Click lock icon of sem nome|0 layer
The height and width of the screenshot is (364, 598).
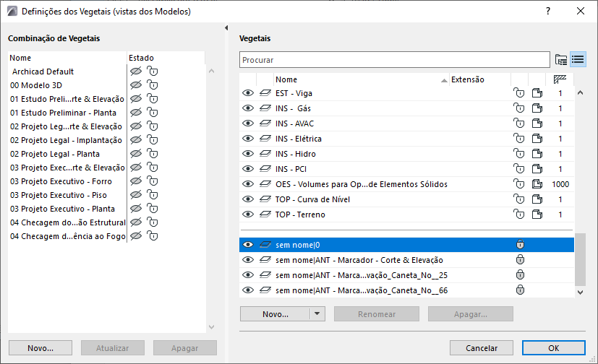coord(518,245)
